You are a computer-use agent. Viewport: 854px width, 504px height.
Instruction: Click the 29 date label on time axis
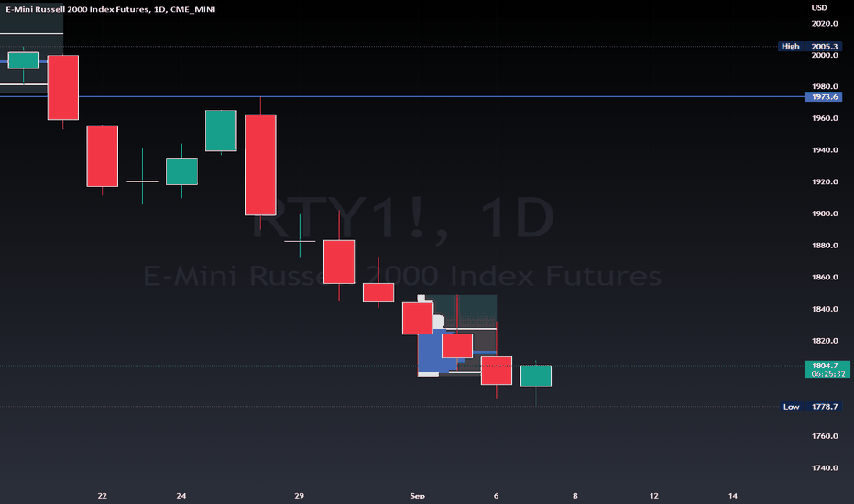299,495
